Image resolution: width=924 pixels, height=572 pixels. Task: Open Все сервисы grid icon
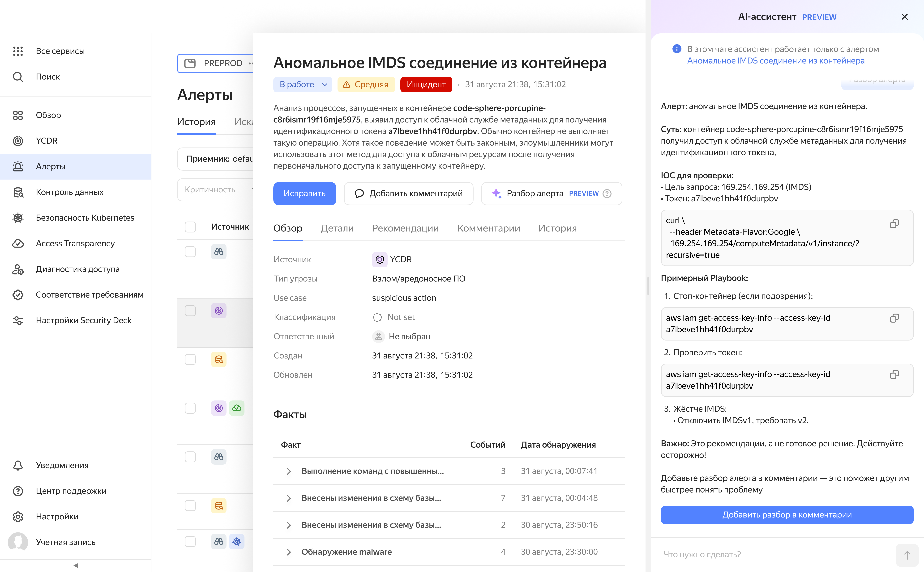tap(18, 51)
